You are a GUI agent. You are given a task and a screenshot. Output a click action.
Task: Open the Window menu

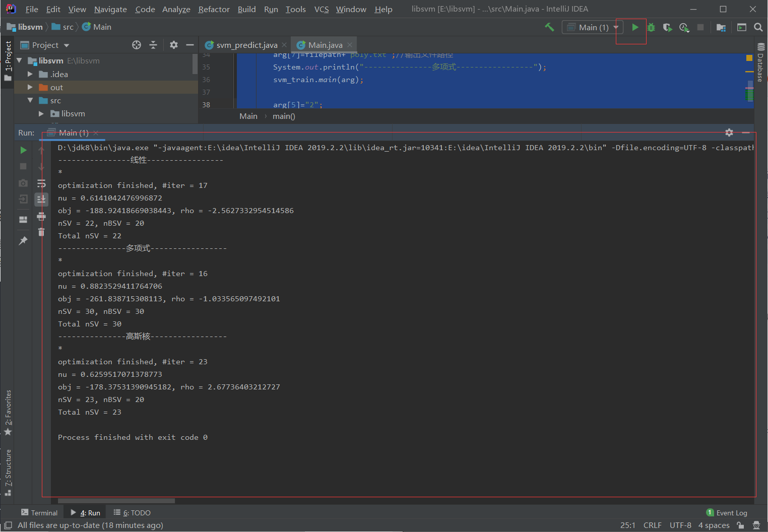click(351, 9)
